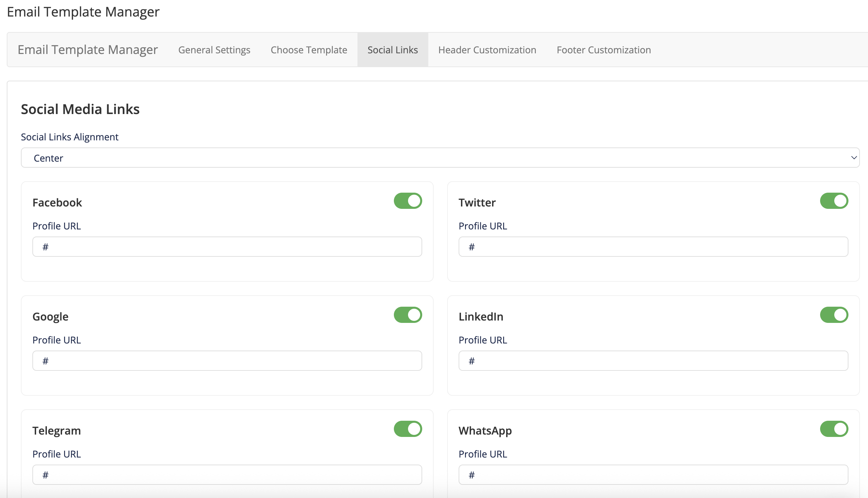Switch to Choose Template tab
The height and width of the screenshot is (498, 868).
click(308, 50)
